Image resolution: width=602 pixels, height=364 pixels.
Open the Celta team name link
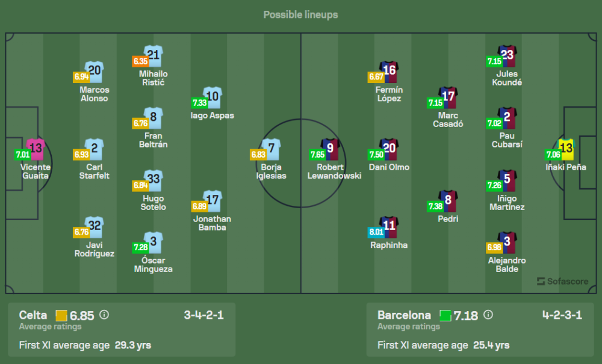(x=33, y=315)
